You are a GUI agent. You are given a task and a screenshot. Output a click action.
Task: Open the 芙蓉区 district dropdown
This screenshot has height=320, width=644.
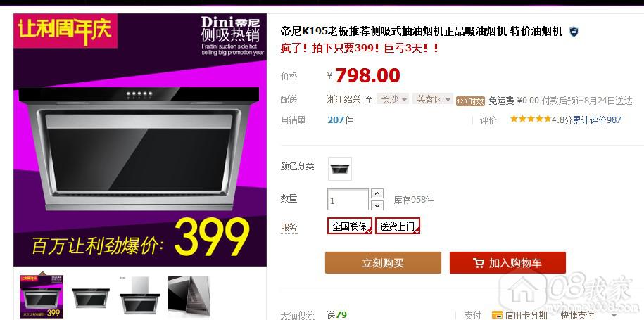433,99
